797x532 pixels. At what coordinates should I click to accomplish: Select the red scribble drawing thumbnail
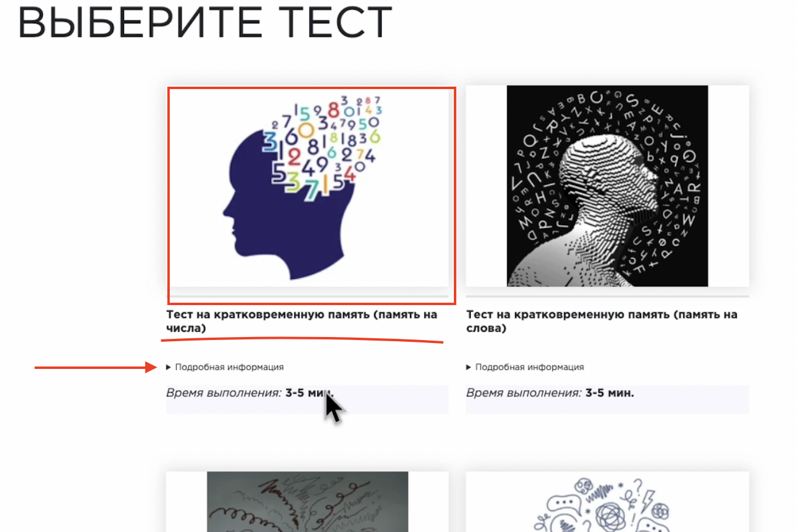tap(308, 502)
